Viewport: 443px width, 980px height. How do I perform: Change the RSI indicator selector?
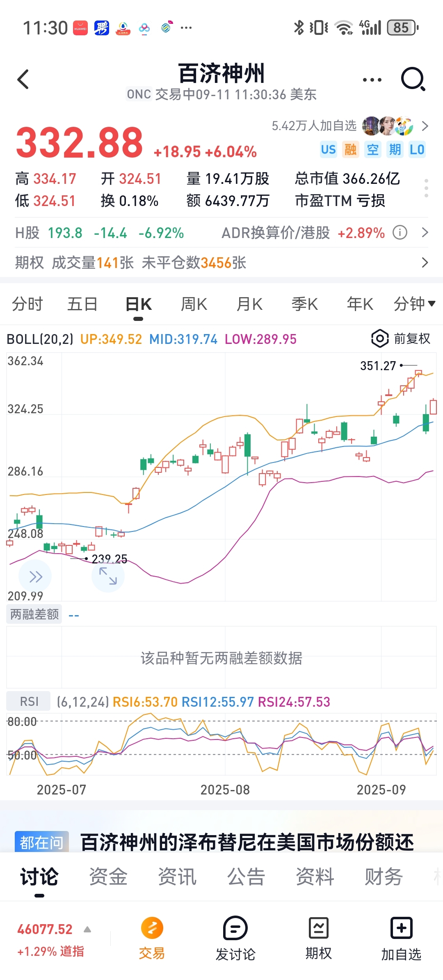pyautogui.click(x=29, y=701)
